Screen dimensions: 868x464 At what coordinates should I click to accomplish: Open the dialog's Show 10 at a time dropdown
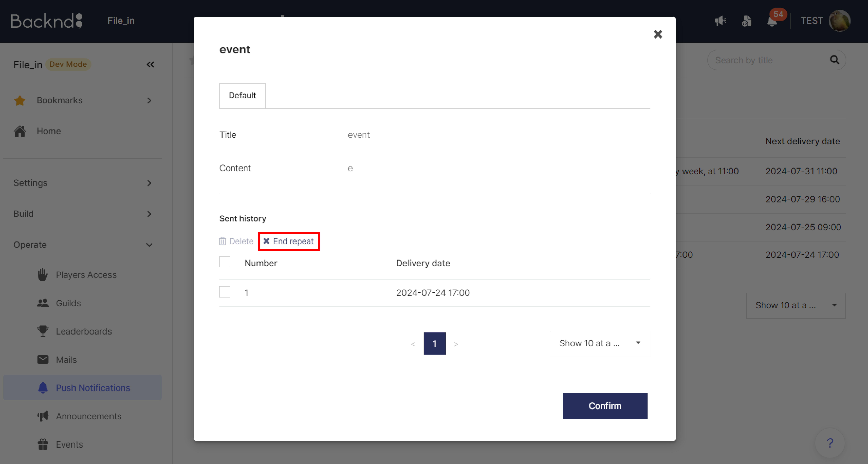click(x=600, y=343)
